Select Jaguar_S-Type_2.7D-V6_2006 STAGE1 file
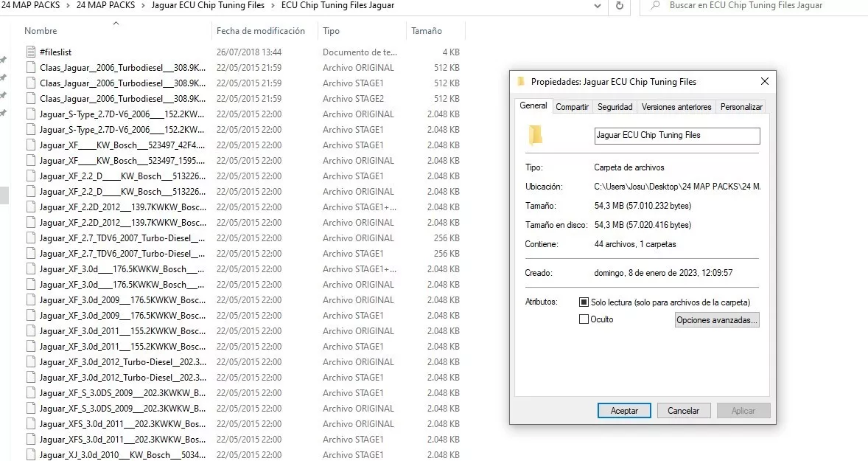Viewport: 868px width, 461px height. (x=122, y=130)
